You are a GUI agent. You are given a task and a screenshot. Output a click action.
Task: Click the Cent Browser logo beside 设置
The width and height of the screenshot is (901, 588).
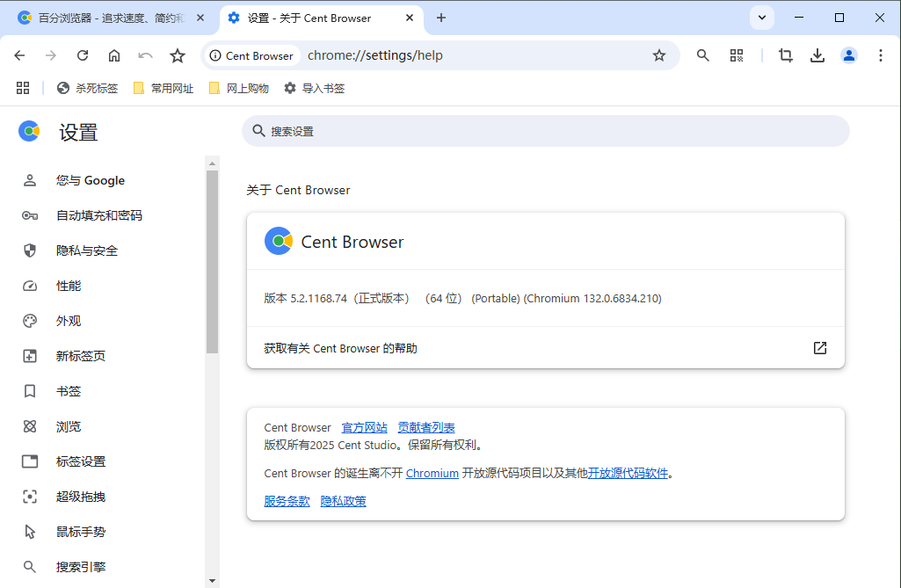pos(29,132)
